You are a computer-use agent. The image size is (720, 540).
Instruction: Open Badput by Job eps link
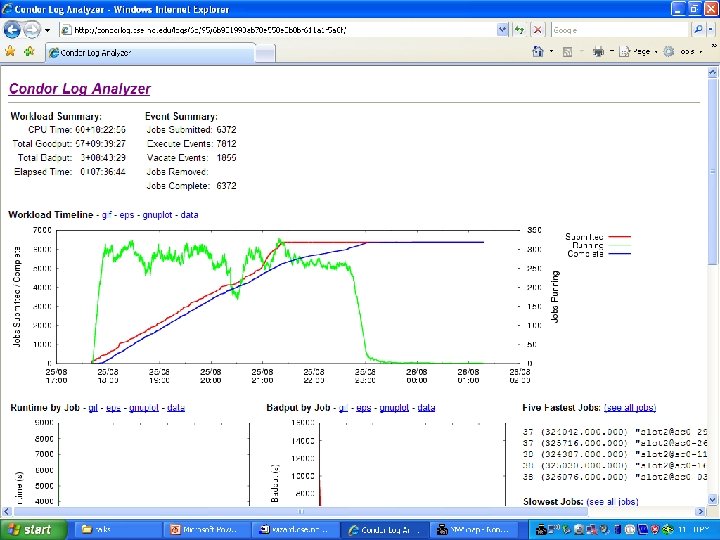tap(364, 408)
